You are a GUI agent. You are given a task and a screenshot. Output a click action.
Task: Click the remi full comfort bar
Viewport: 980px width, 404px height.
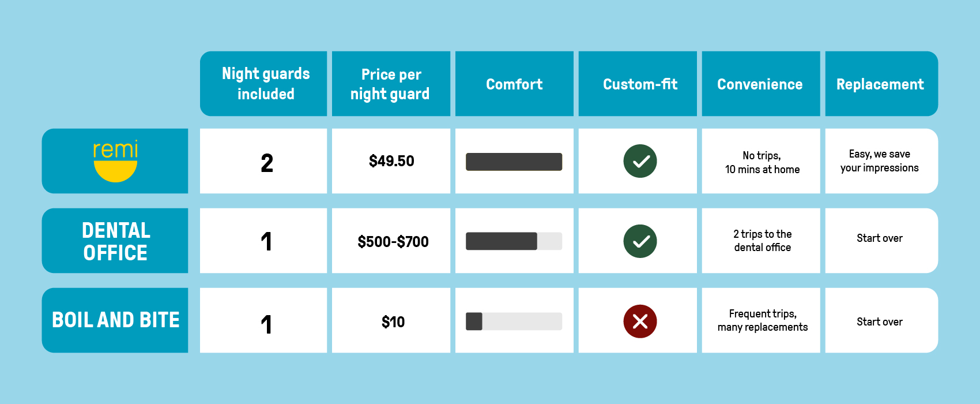click(514, 162)
